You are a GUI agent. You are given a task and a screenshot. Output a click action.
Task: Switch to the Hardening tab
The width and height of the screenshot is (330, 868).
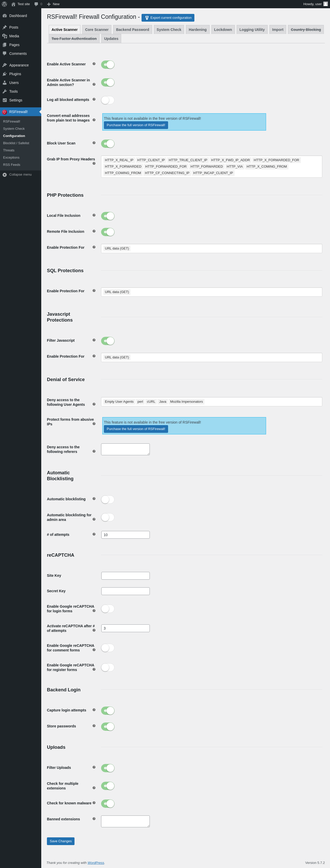click(197, 30)
